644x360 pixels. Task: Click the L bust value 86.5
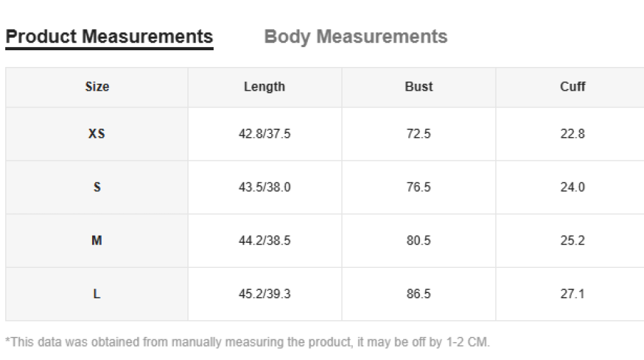click(x=419, y=294)
